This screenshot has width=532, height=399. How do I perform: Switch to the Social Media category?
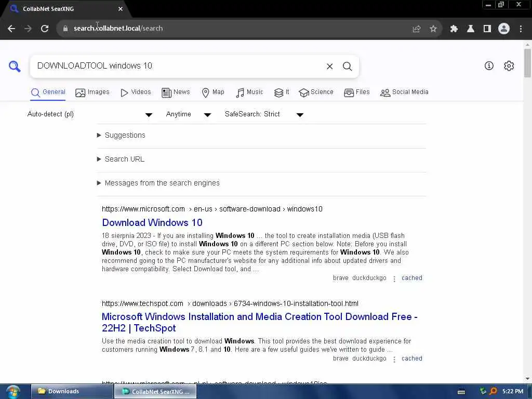click(x=404, y=92)
